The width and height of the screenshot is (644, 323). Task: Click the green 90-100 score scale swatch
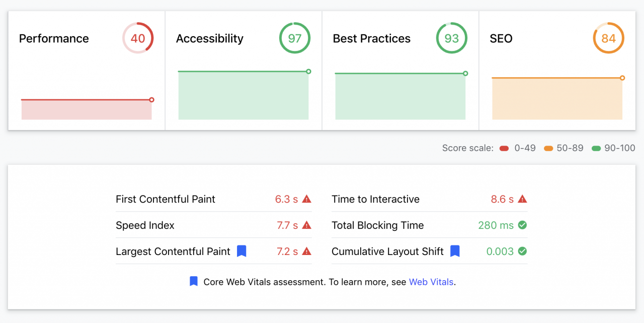tap(596, 149)
